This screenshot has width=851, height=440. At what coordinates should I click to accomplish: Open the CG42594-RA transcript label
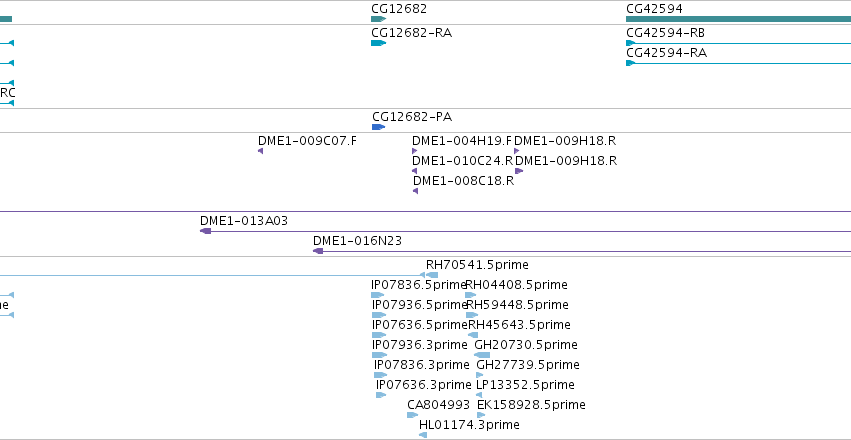point(666,53)
